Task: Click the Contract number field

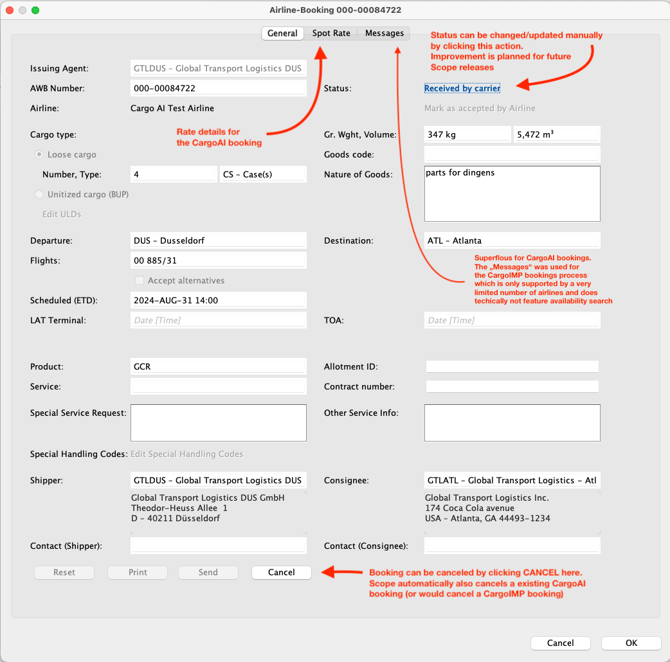Action: [x=512, y=386]
